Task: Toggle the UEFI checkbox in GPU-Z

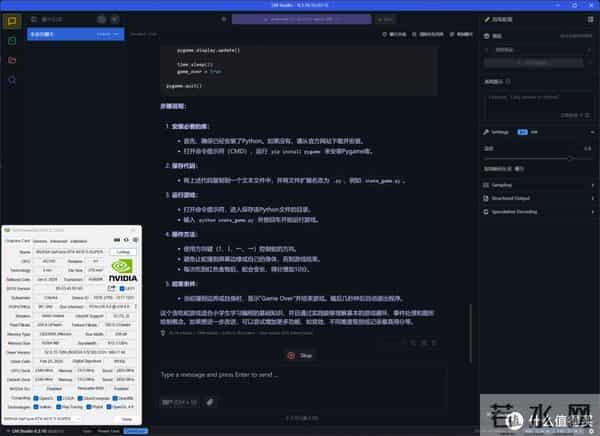Action: 122,288
